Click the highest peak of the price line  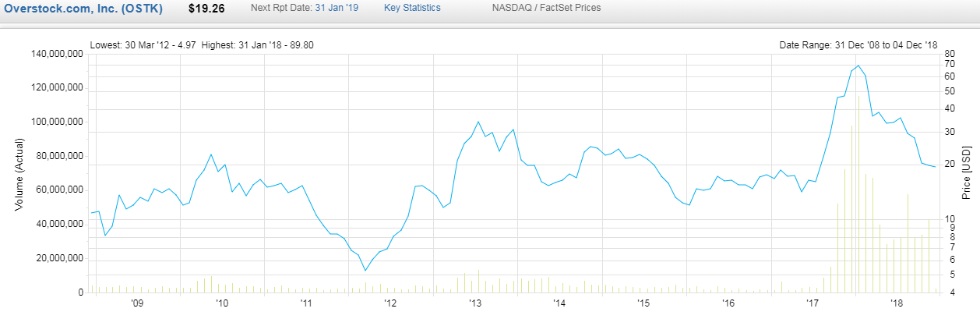click(x=858, y=66)
